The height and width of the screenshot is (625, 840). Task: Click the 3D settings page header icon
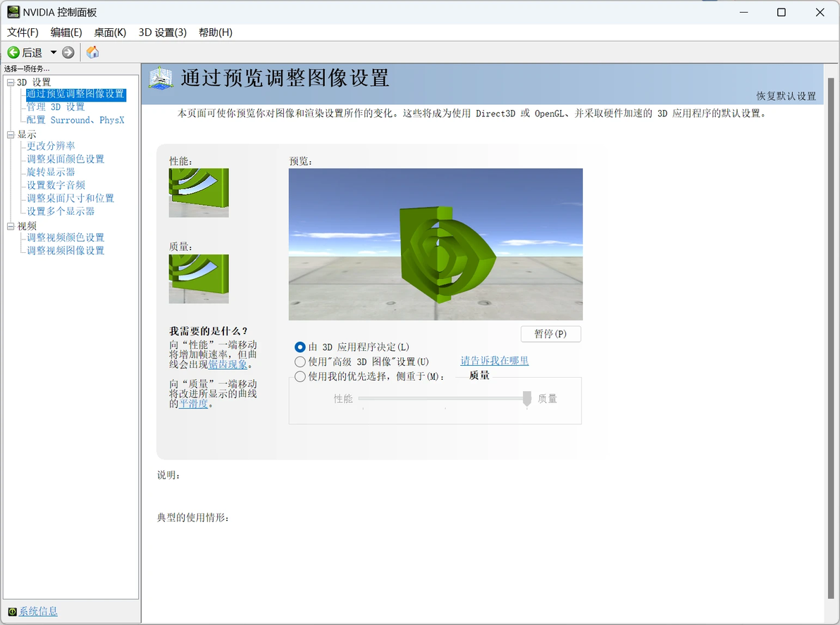pos(161,78)
